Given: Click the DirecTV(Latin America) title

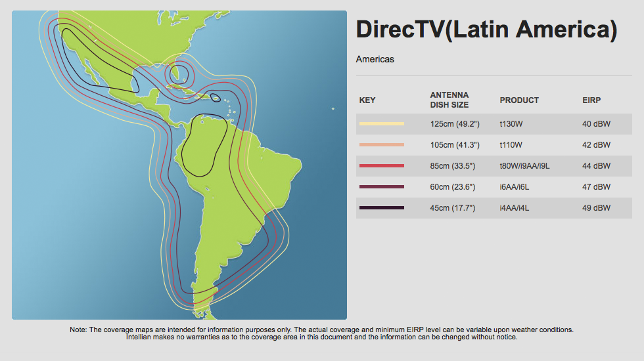Looking at the screenshot, I should tap(486, 30).
